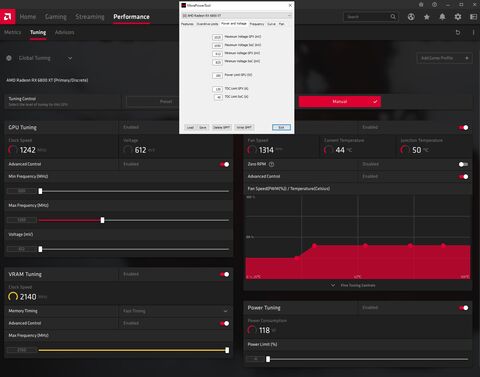Click Delete SPPT button
The width and height of the screenshot is (480, 377).
(221, 127)
